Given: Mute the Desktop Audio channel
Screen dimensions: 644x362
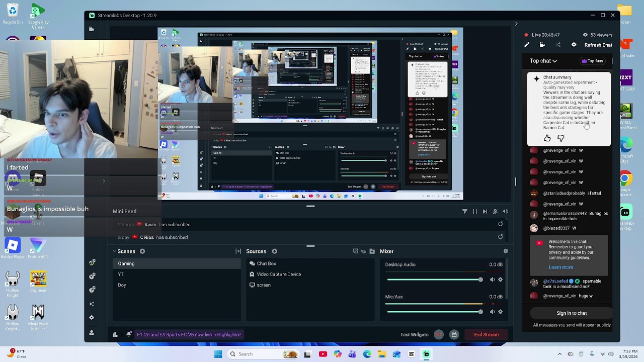Looking at the screenshot, I should coord(492,280).
